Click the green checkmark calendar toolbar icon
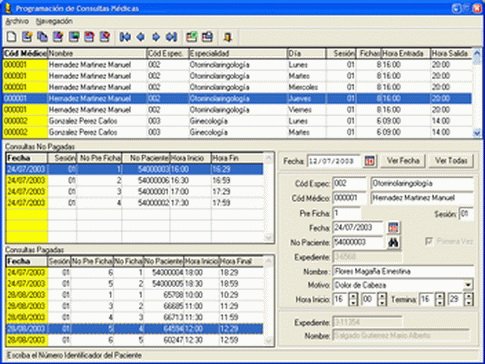485x364 pixels. 192,37
